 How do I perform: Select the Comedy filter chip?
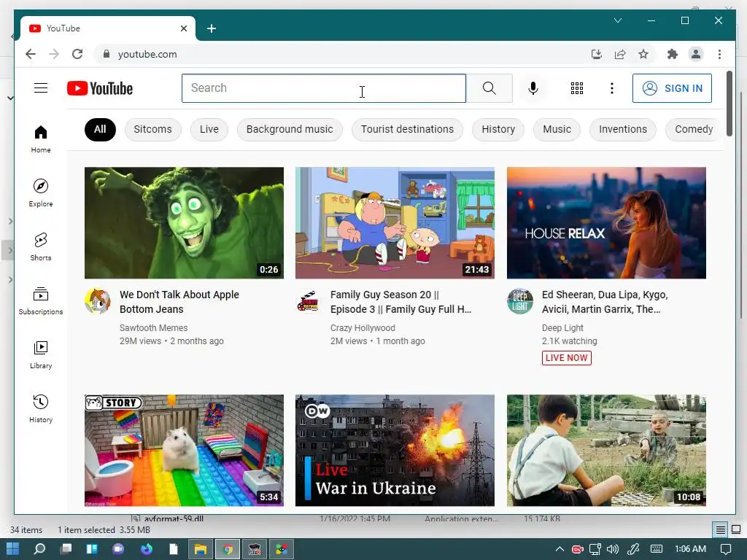[694, 130]
